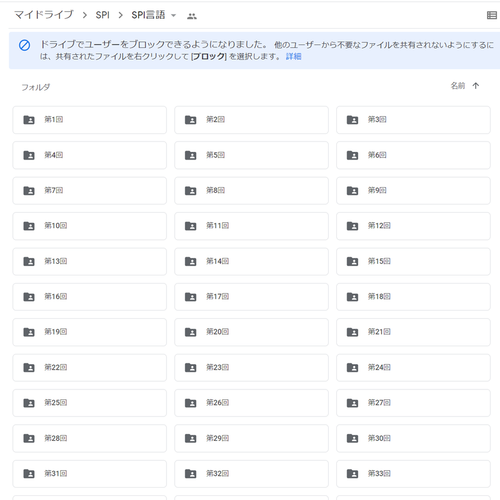Click the shared folder icon of 第5回
Image resolution: width=500 pixels, height=500 pixels.
pos(191,155)
